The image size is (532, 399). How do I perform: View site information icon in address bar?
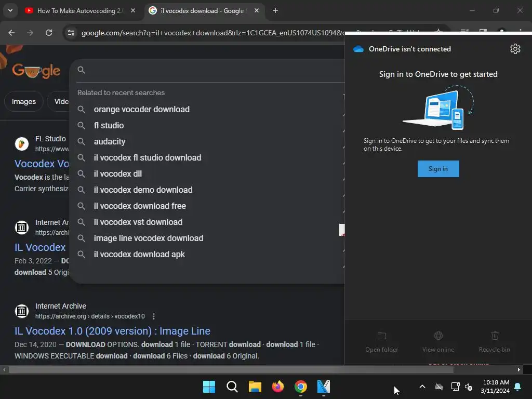pos(71,33)
